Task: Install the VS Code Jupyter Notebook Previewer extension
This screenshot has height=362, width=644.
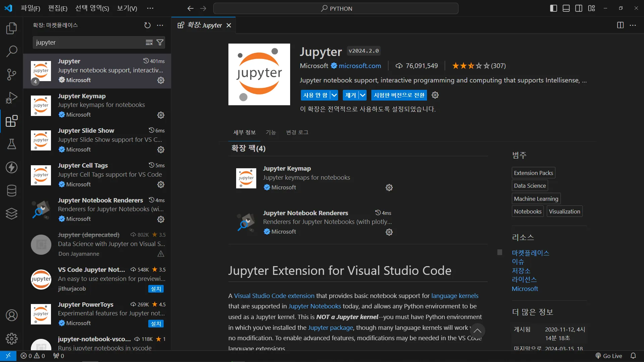Action: pos(156,289)
